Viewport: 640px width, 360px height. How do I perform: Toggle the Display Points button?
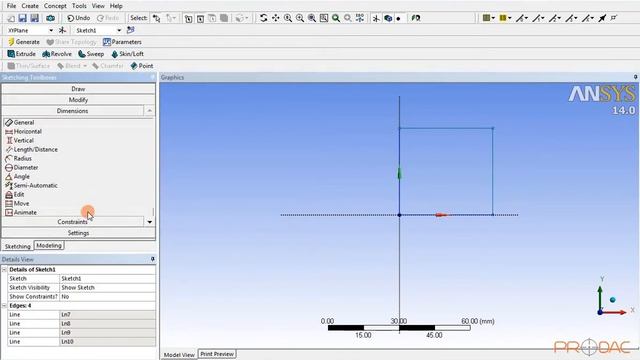coord(399,18)
